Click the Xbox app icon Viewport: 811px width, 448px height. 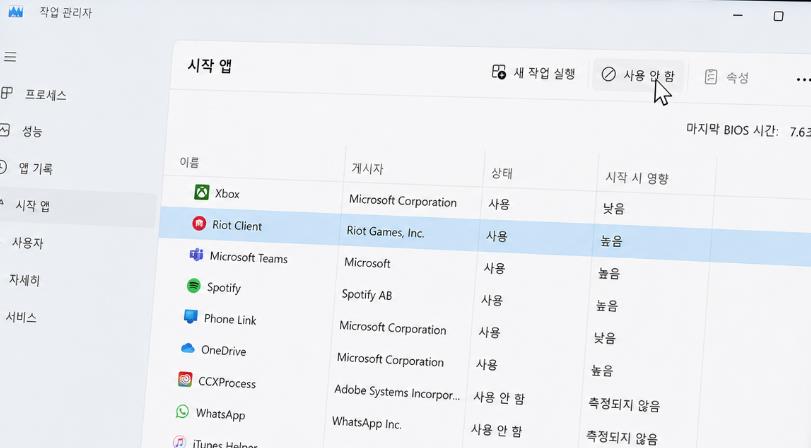[x=201, y=192]
